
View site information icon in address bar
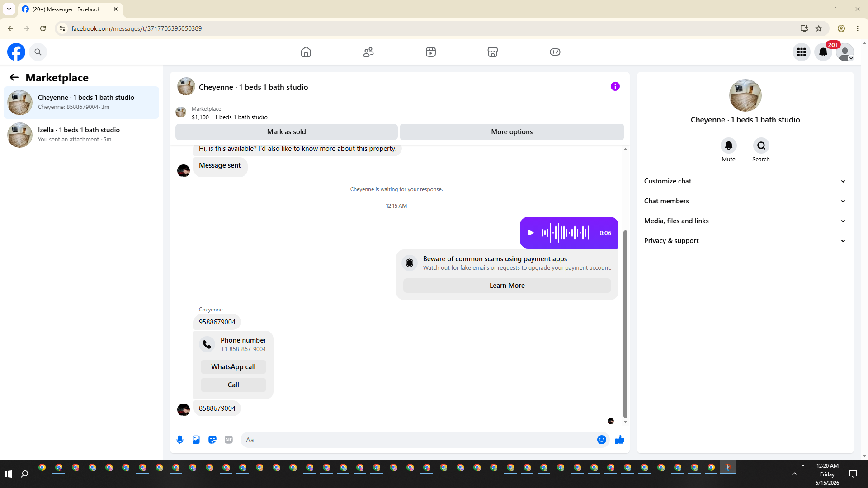tap(62, 28)
